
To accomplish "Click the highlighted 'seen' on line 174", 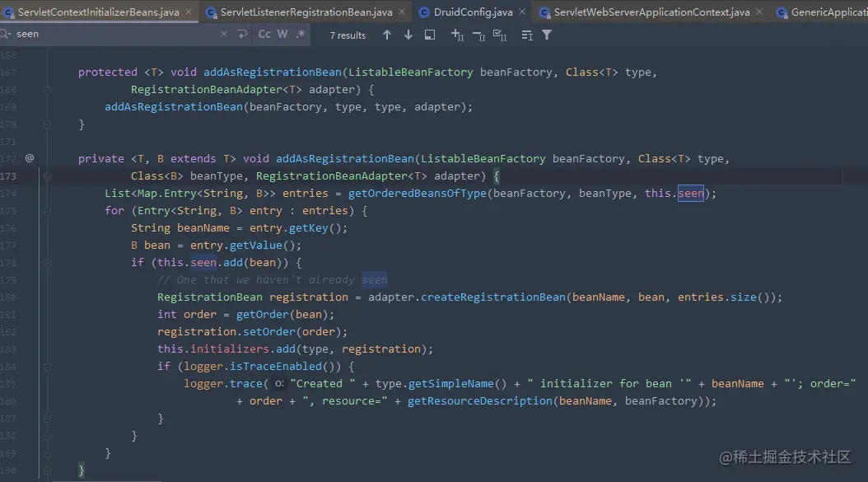I will [691, 194].
